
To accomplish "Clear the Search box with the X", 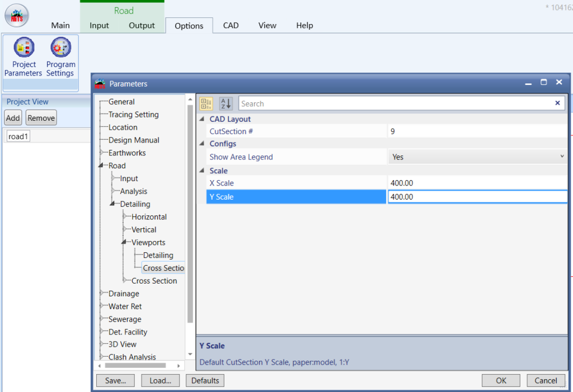I will (x=557, y=103).
